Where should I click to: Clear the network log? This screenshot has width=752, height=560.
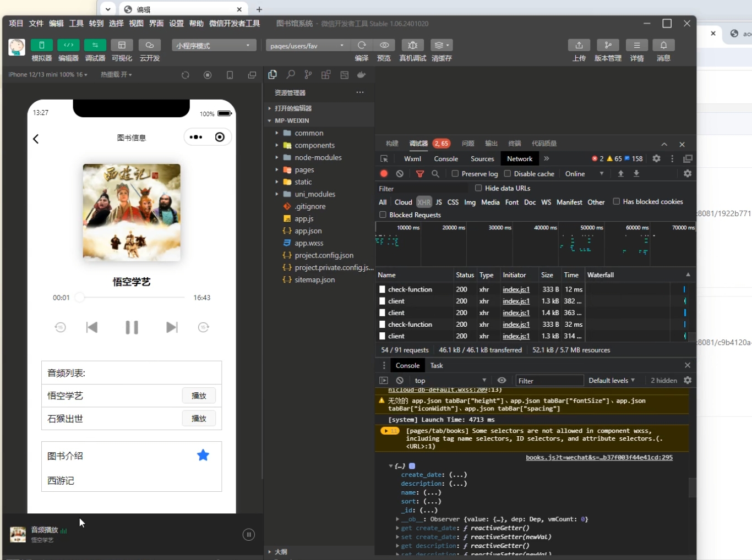pos(400,173)
